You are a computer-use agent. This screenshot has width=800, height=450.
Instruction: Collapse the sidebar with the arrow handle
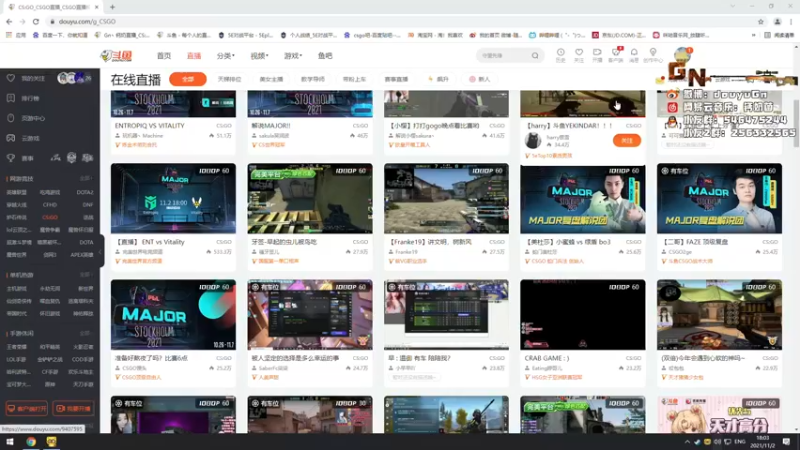click(x=101, y=251)
